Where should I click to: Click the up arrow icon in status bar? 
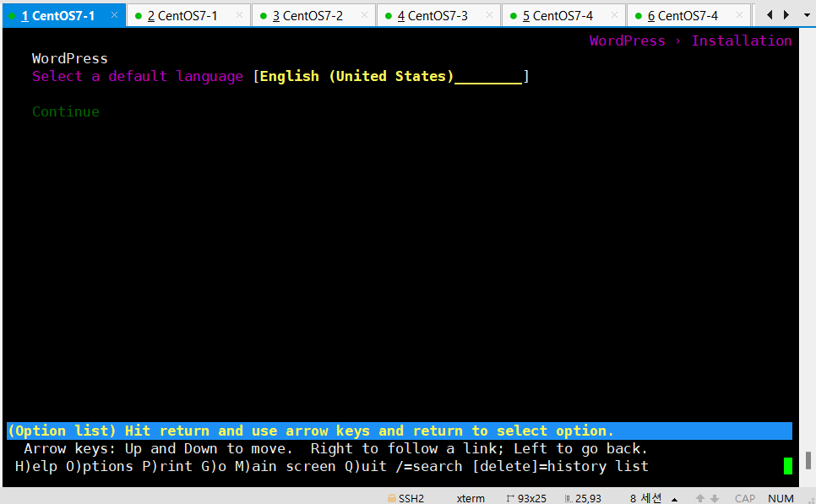pos(700,498)
